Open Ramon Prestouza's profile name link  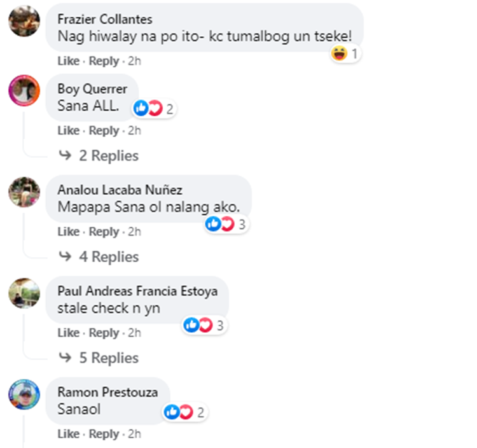[x=107, y=392]
